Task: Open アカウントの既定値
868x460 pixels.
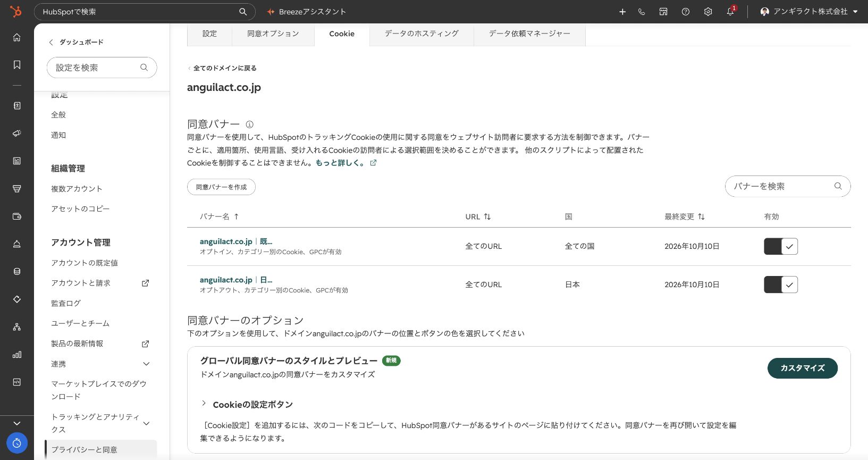Action: click(85, 263)
